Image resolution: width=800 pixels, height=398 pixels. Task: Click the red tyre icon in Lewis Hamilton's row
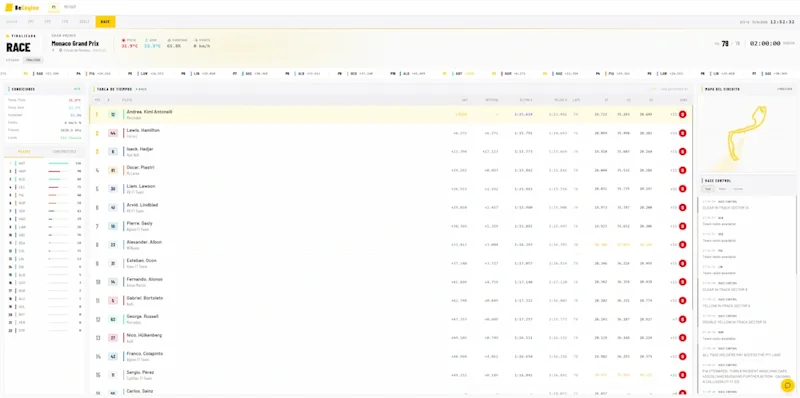683,133
